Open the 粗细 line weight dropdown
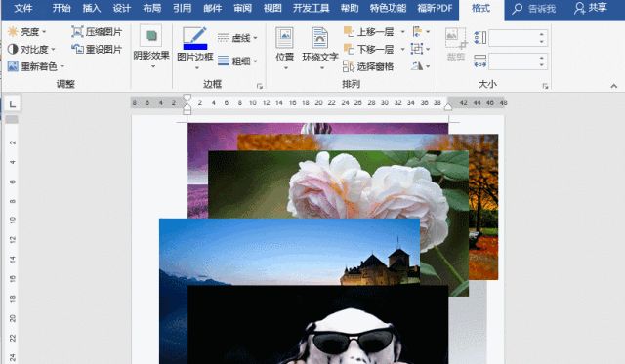The width and height of the screenshot is (625, 364). coord(237,61)
